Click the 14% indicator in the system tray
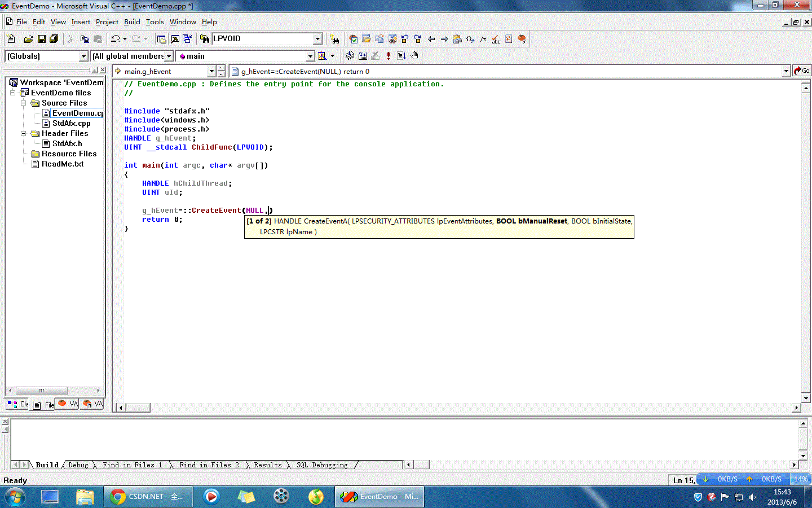Image resolution: width=812 pixels, height=508 pixels. pos(801,479)
